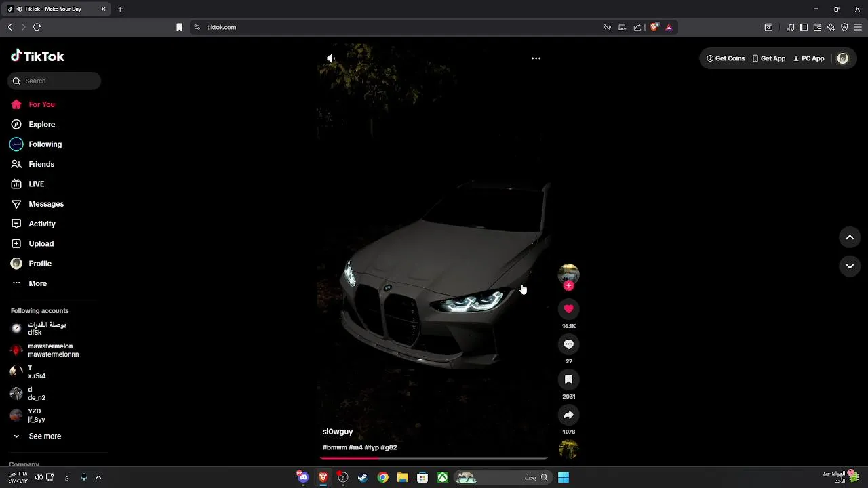Open the LIVE section

pos(28,184)
